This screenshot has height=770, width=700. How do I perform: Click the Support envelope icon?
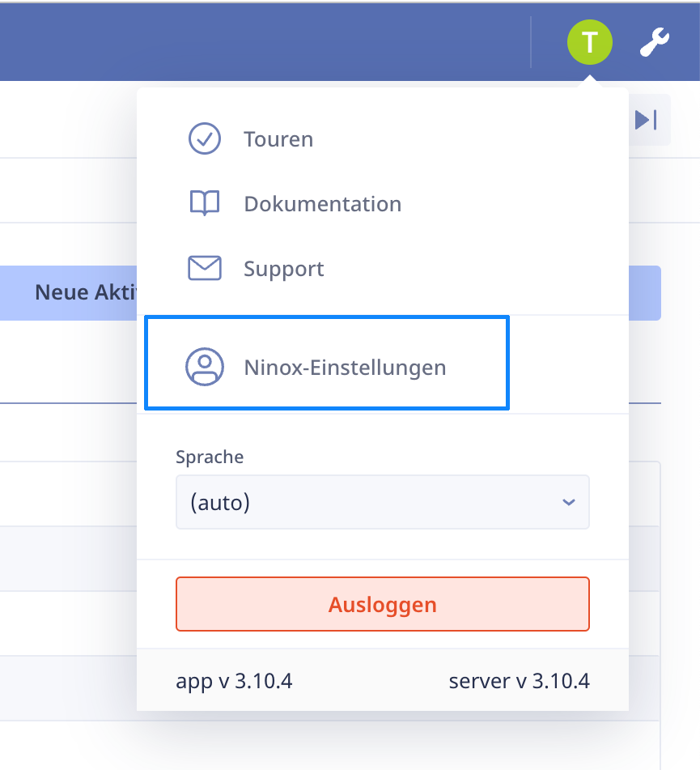(205, 268)
